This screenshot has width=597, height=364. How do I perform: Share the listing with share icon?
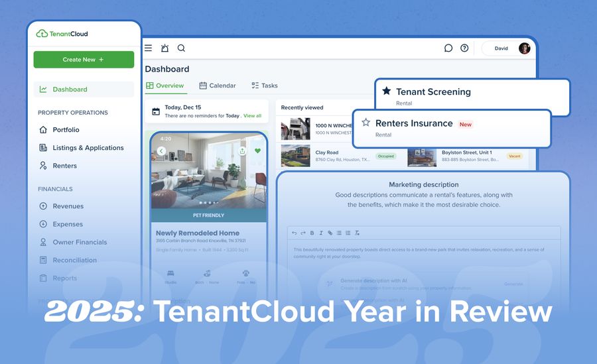coord(242,151)
